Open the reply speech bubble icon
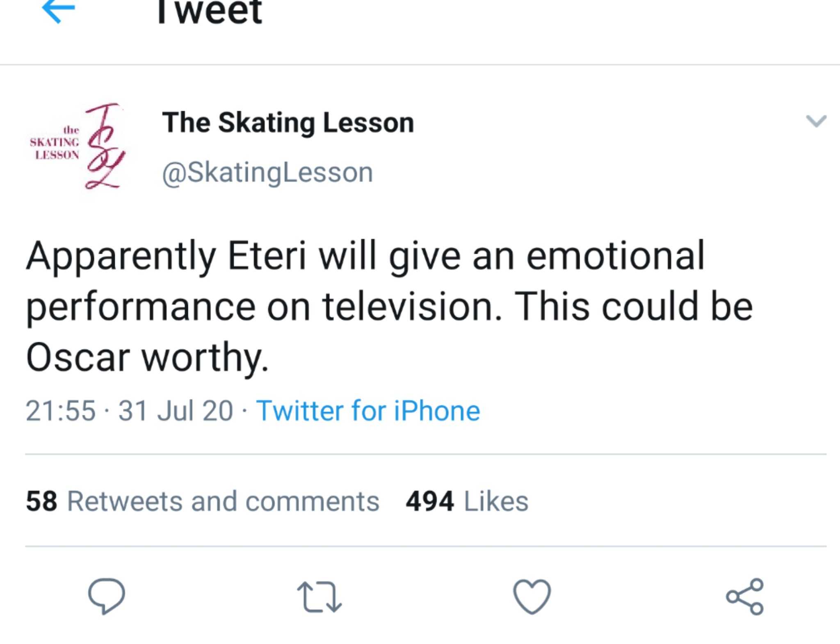This screenshot has height=644, width=840. [107, 596]
